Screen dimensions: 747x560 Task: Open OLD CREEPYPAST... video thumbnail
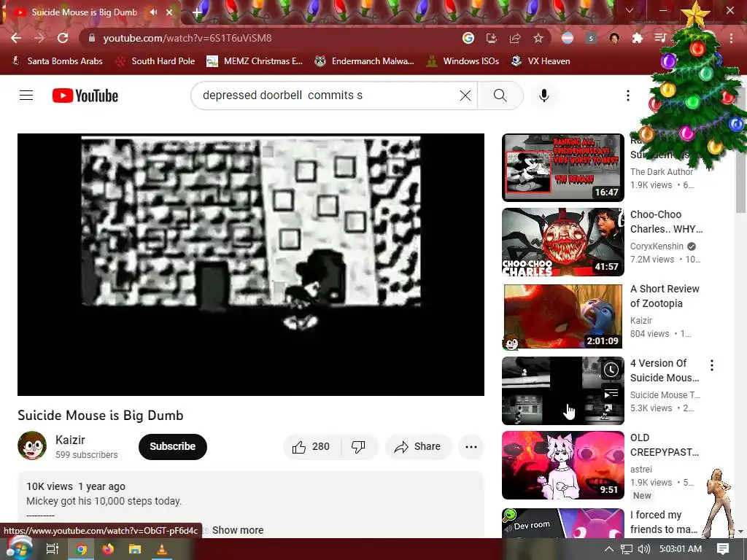click(563, 464)
